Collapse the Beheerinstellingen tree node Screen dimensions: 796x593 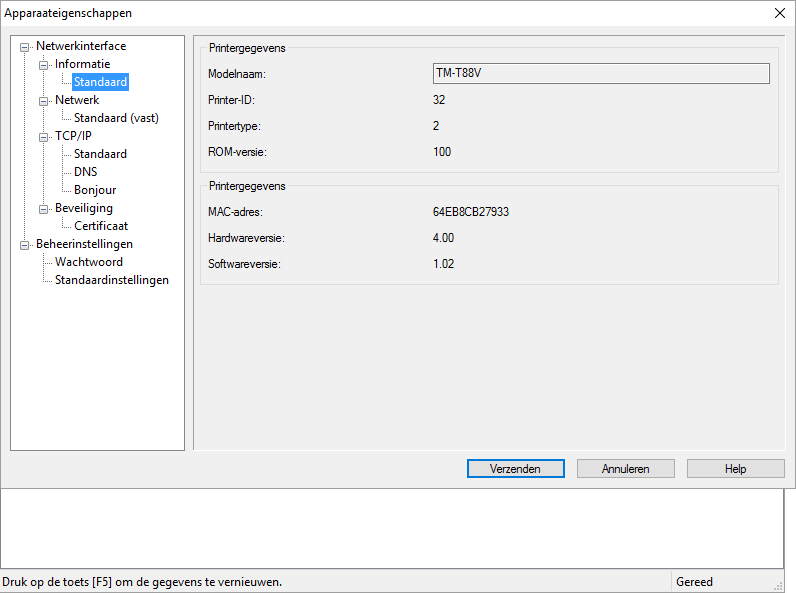tap(24, 245)
